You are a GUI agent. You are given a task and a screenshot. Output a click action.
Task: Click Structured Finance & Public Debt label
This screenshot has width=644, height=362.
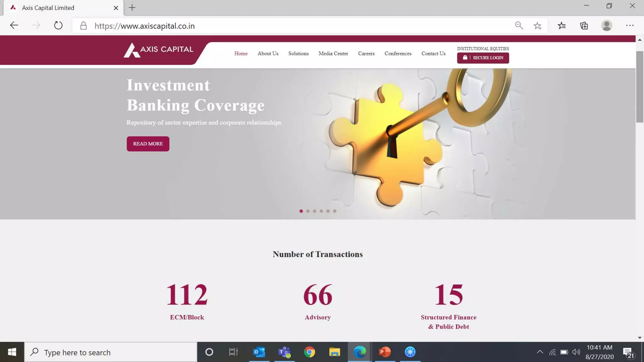tap(448, 322)
